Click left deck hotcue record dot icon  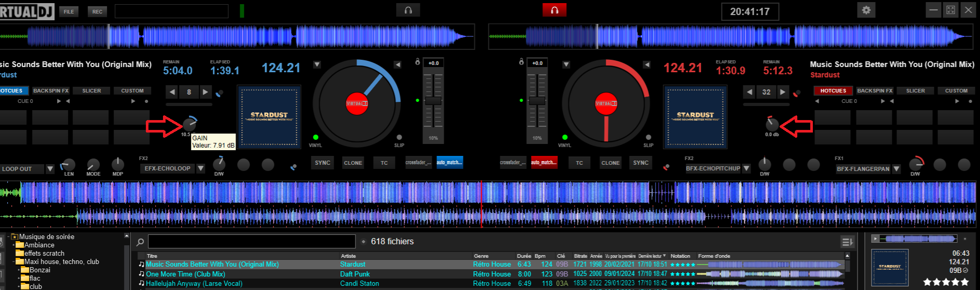click(x=146, y=101)
